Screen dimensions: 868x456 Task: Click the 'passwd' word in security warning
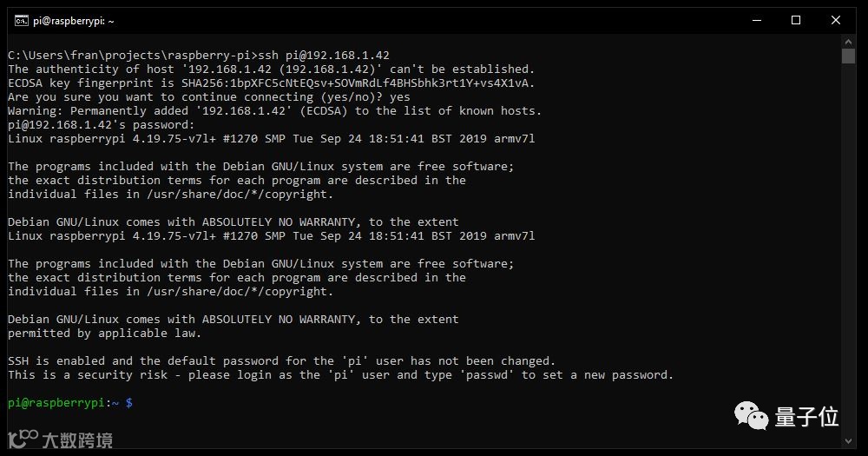(487, 375)
